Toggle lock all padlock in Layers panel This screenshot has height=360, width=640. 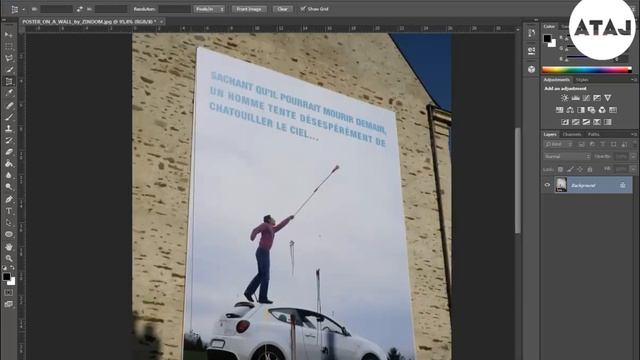590,169
